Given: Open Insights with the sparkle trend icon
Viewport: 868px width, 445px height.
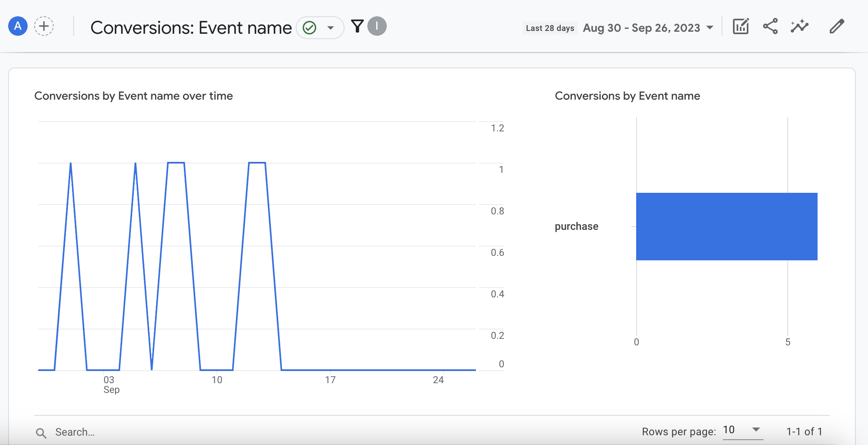Looking at the screenshot, I should pyautogui.click(x=800, y=26).
